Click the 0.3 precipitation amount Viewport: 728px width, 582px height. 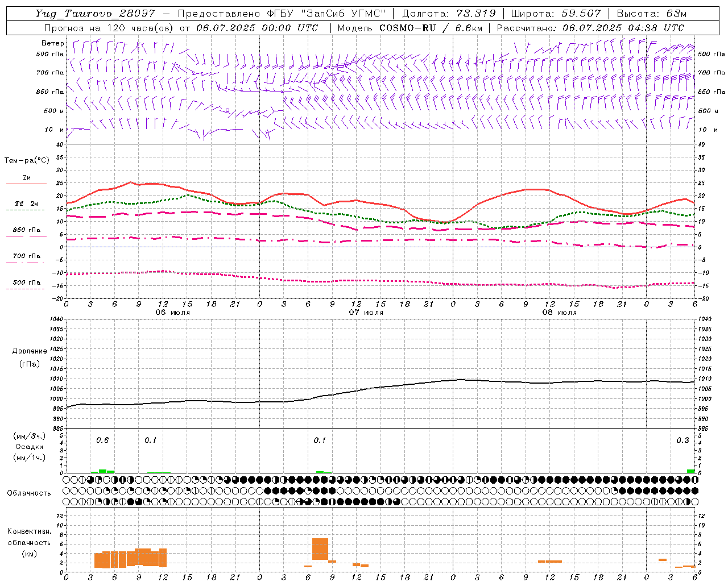[682, 440]
